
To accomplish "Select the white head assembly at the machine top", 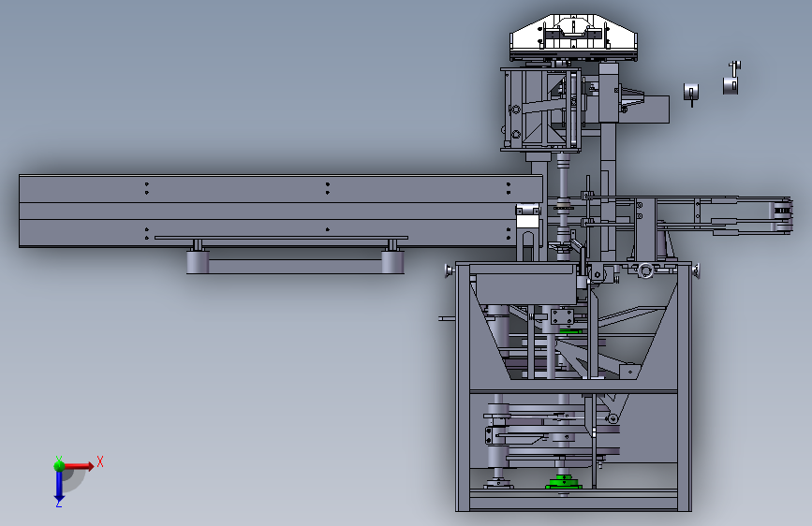I will (573, 37).
